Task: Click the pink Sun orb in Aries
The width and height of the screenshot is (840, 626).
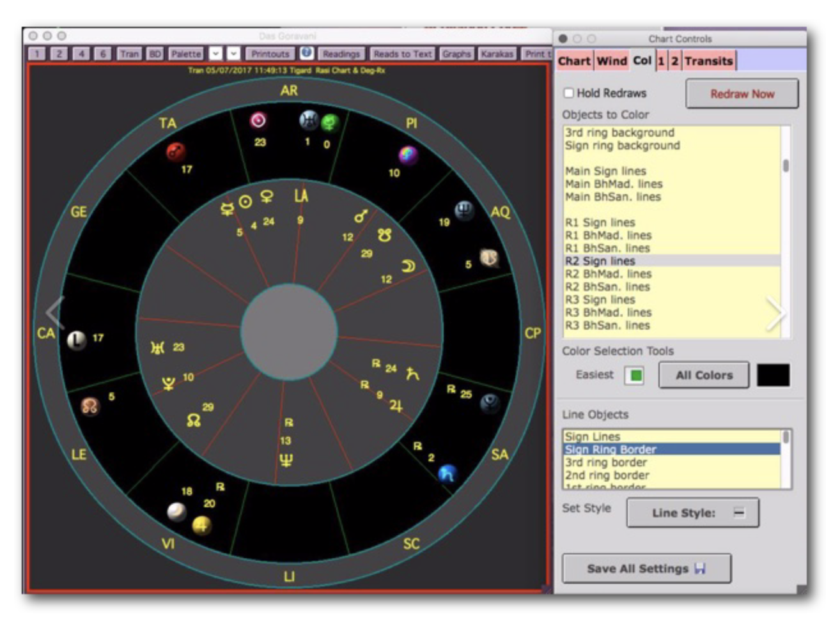Action: 258,120
